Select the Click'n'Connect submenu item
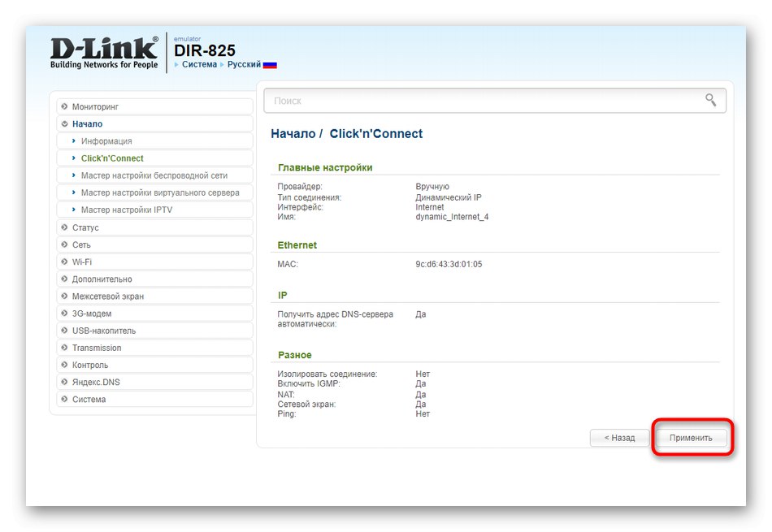The height and width of the screenshot is (532, 772). click(x=154, y=158)
